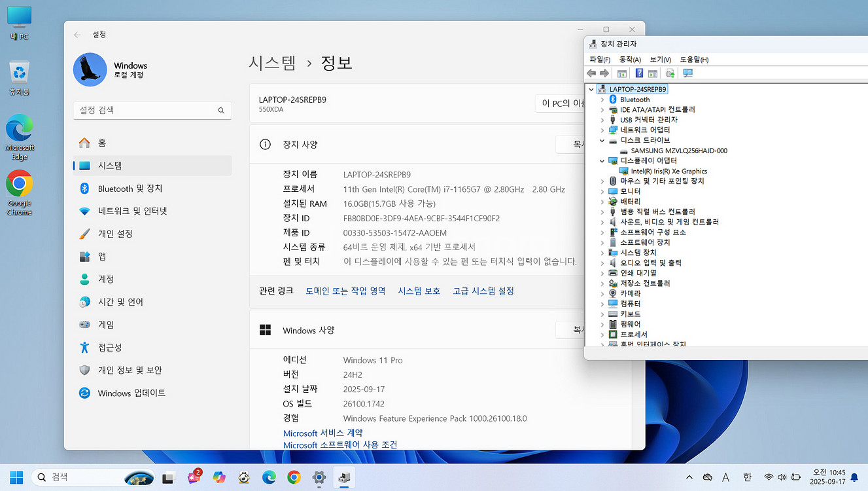Select Intel(R) Iris(R) Xe Graphics device
Image resolution: width=868 pixels, height=491 pixels.
pyautogui.click(x=668, y=171)
